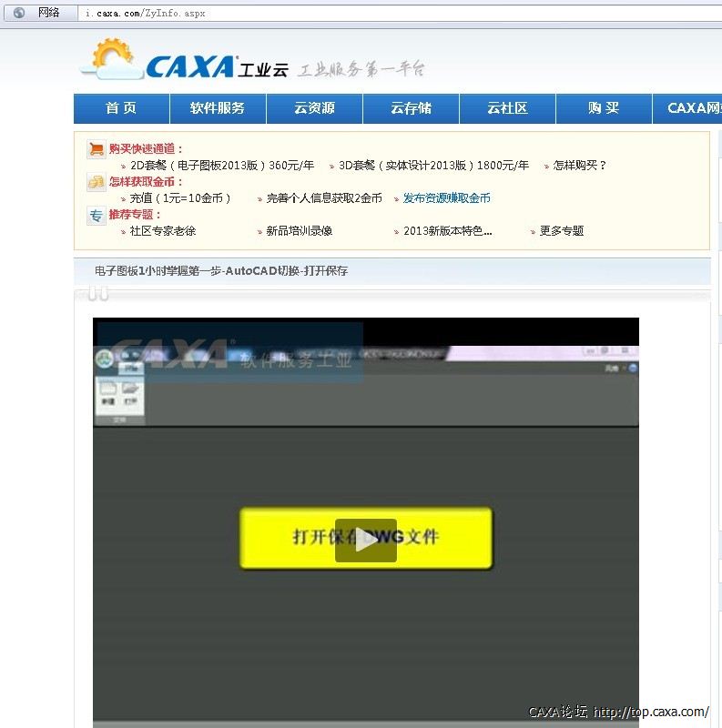Open the 软件服务 navigation tab
The height and width of the screenshot is (728, 722).
tap(218, 108)
